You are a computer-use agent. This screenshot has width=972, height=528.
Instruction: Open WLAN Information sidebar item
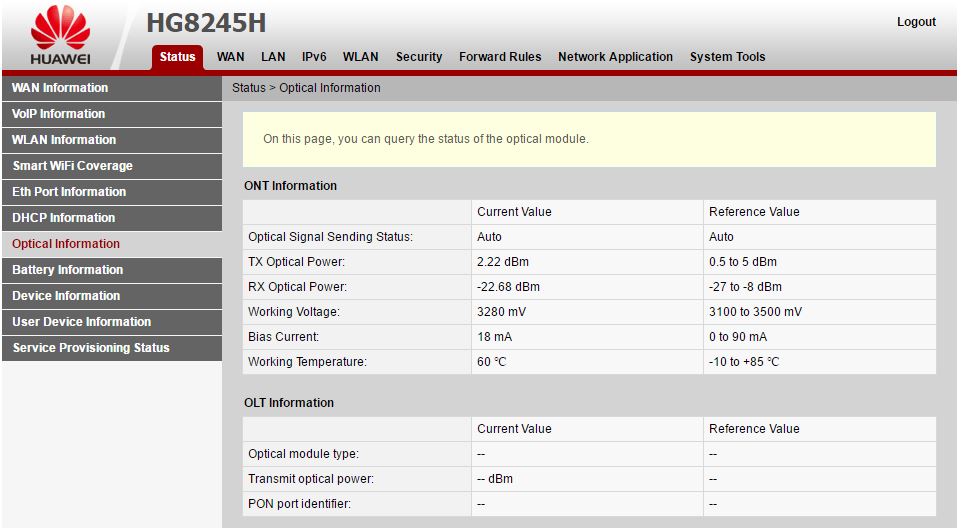pyautogui.click(x=64, y=140)
